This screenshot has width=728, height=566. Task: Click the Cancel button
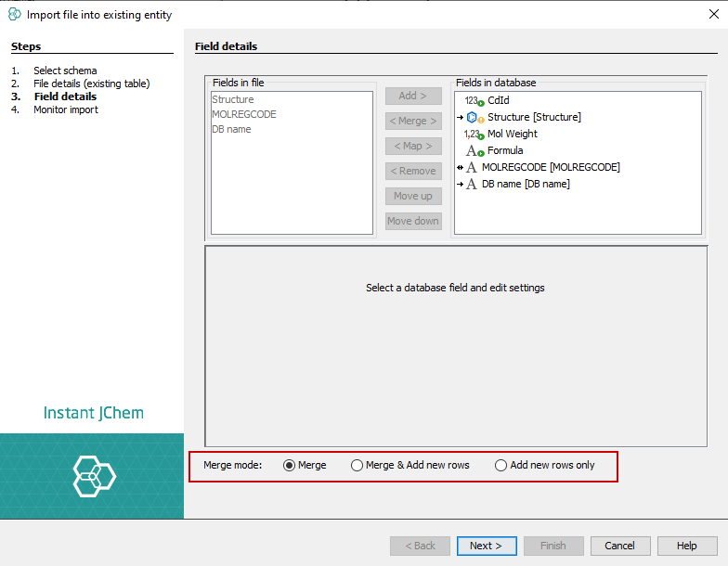click(619, 546)
